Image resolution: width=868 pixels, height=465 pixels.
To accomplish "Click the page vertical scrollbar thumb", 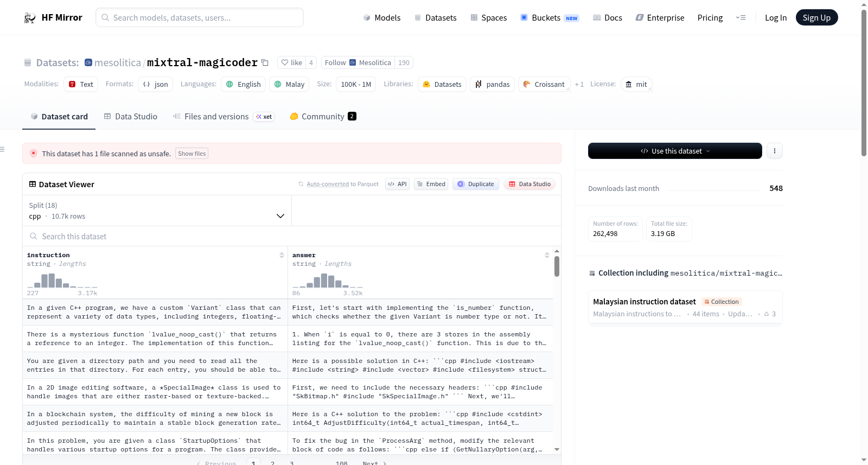I will tap(864, 82).
